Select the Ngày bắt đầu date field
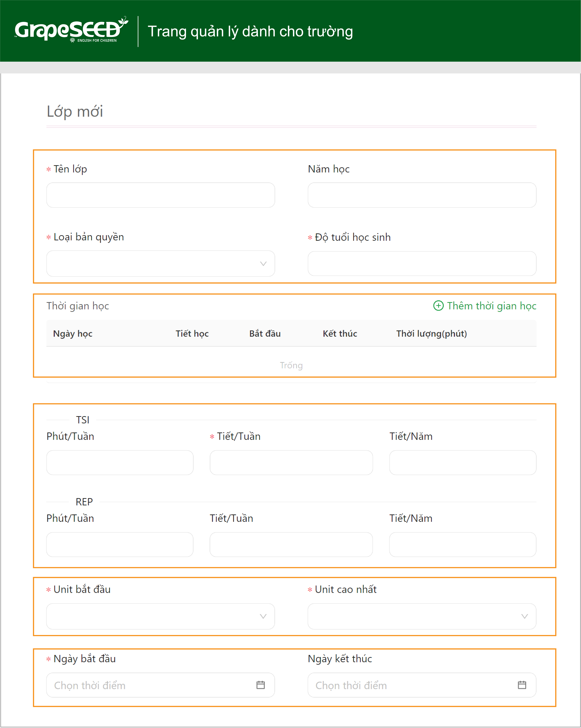Image resolution: width=581 pixels, height=728 pixels. pyautogui.click(x=160, y=685)
